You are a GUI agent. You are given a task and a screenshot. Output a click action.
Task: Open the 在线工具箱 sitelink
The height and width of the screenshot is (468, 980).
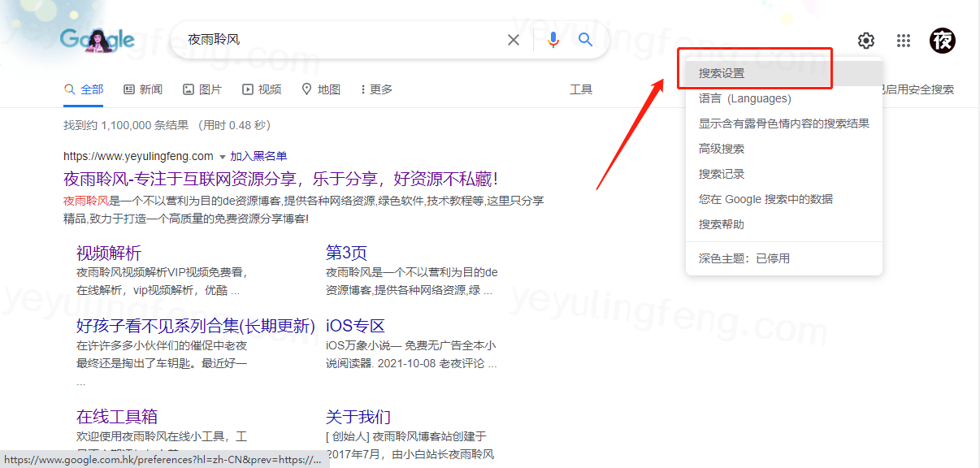(117, 417)
